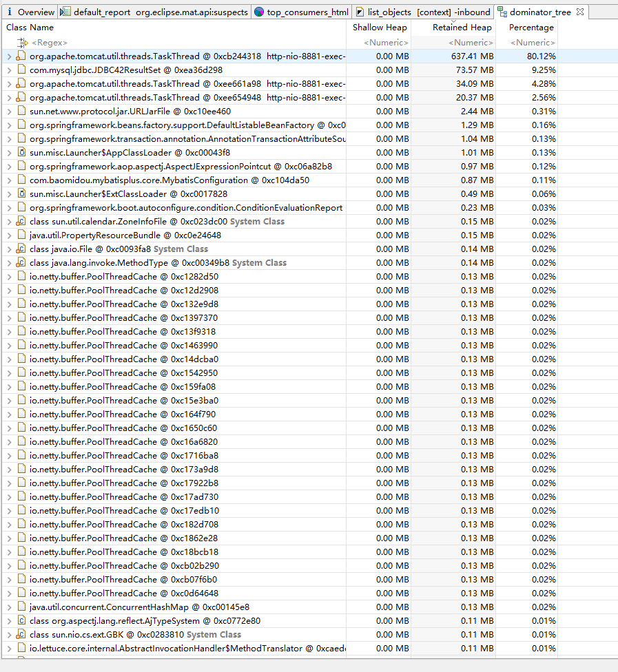This screenshot has width=618, height=672.
Task: Click class icon of java.lang.invoke.MethodType
Action: 21,262
